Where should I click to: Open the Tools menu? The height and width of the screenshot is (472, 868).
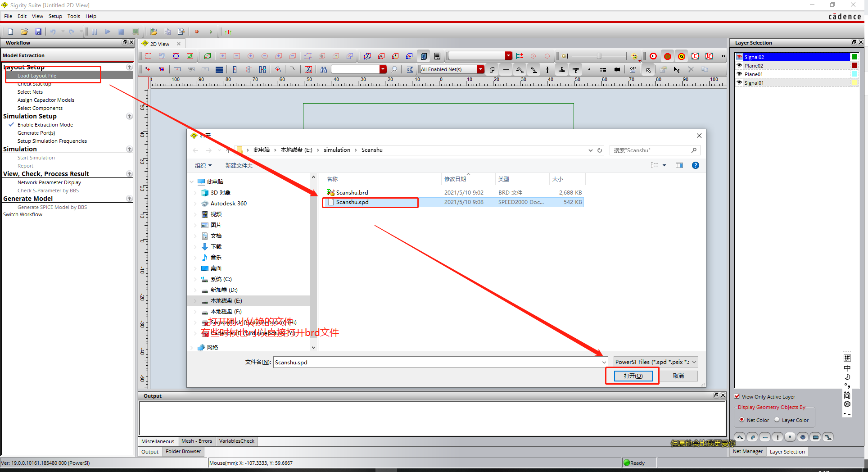(74, 16)
